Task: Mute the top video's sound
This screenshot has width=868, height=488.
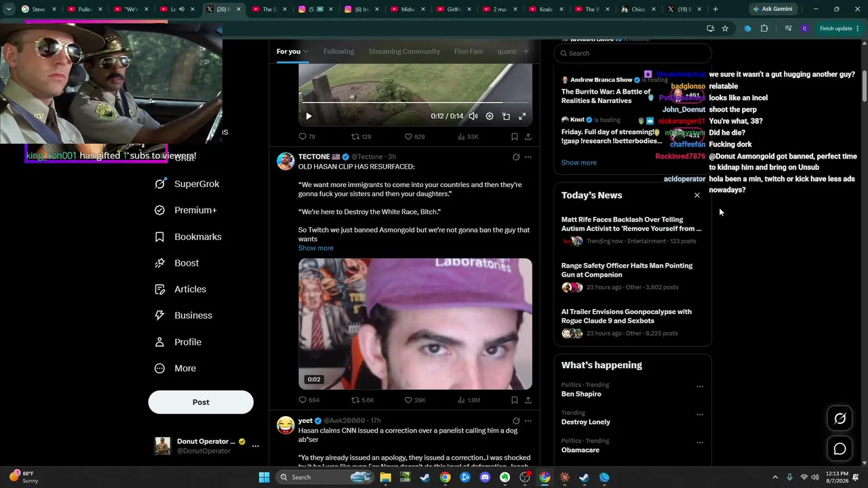Action: [x=473, y=117]
